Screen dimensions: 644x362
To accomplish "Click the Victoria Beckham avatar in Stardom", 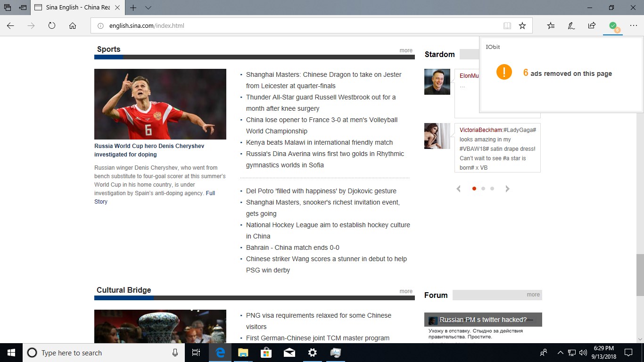I will coord(437,136).
